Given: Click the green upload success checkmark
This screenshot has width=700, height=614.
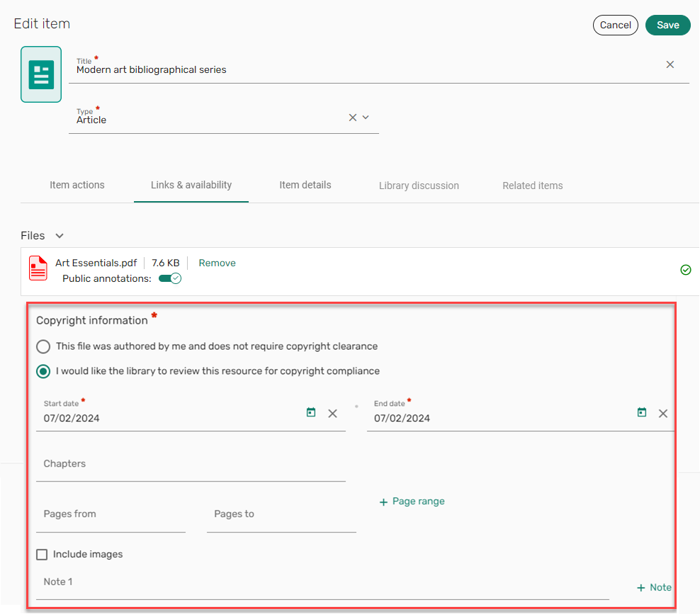Looking at the screenshot, I should (686, 270).
